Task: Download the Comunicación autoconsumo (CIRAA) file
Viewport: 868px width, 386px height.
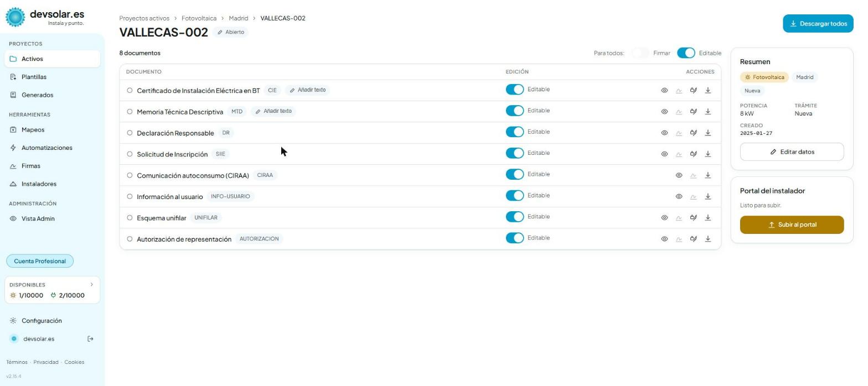Action: pyautogui.click(x=707, y=175)
